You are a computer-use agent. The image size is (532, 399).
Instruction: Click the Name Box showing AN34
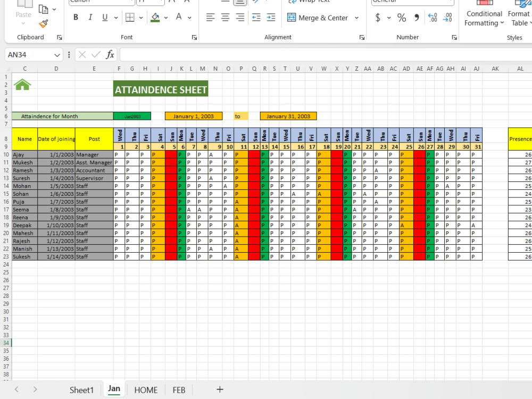pos(29,55)
